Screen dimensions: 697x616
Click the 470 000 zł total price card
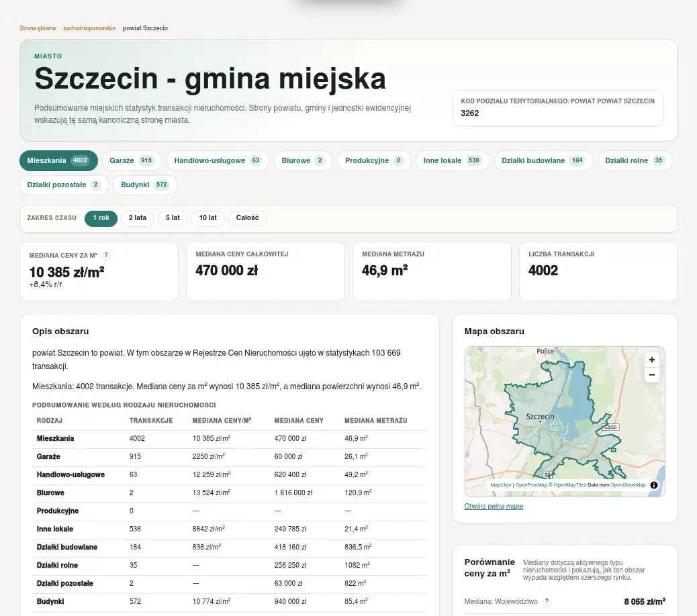click(x=265, y=271)
